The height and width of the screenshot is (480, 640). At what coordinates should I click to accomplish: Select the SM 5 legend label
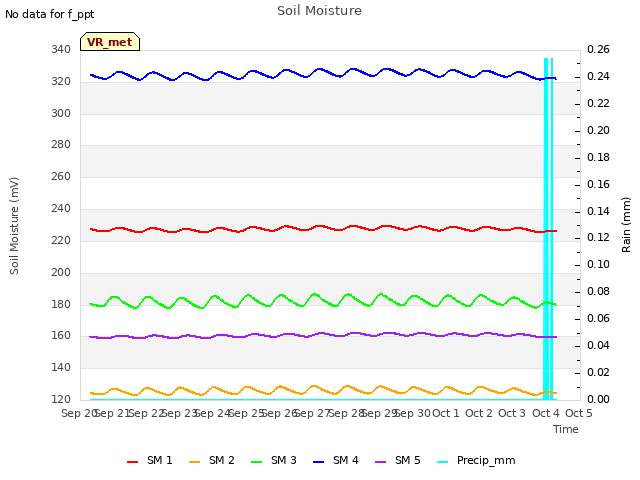(408, 460)
